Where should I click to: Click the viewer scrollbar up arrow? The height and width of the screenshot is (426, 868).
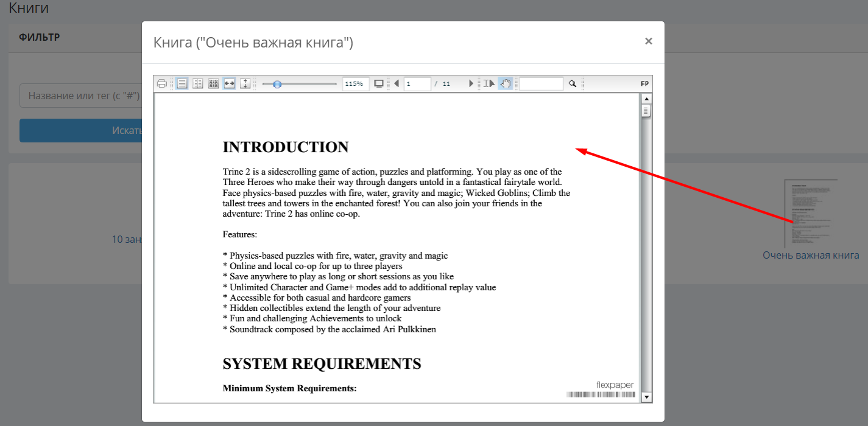point(647,99)
